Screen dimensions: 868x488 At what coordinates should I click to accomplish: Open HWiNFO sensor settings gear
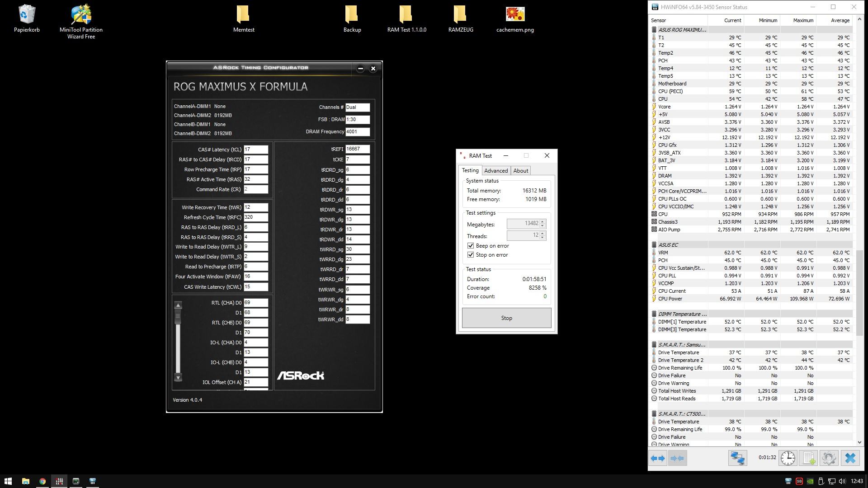[829, 458]
